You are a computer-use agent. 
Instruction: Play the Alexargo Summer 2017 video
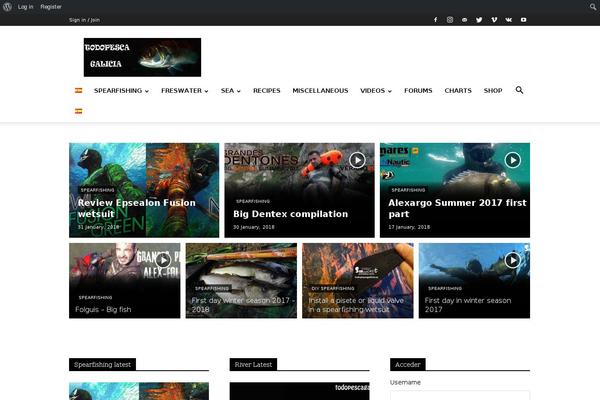pyautogui.click(x=513, y=160)
